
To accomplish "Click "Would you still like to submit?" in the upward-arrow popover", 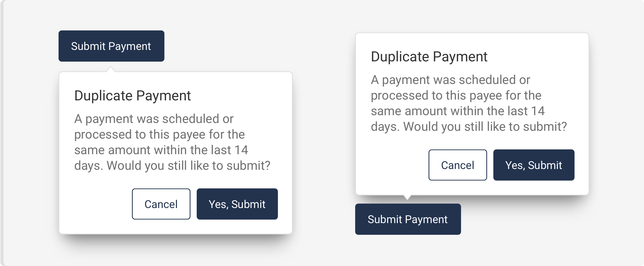I will pos(188,166).
